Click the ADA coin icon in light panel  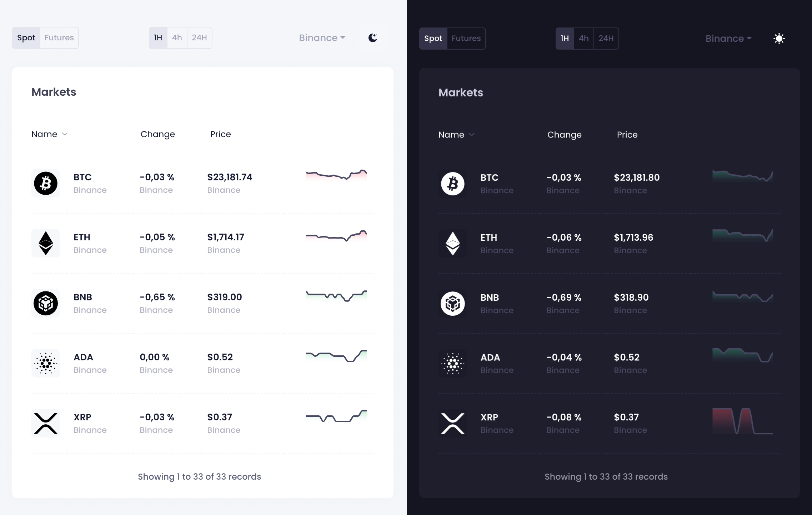(46, 363)
